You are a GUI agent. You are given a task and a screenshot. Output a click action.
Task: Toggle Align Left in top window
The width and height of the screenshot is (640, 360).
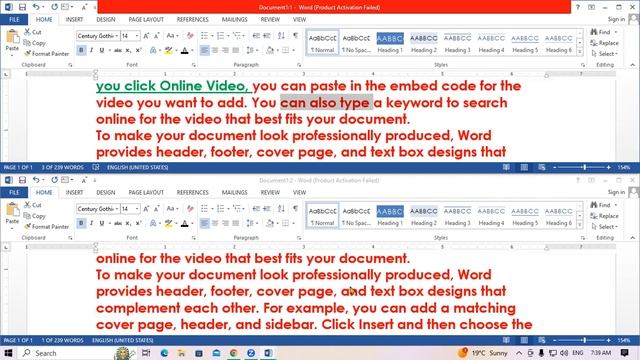tap(204, 50)
